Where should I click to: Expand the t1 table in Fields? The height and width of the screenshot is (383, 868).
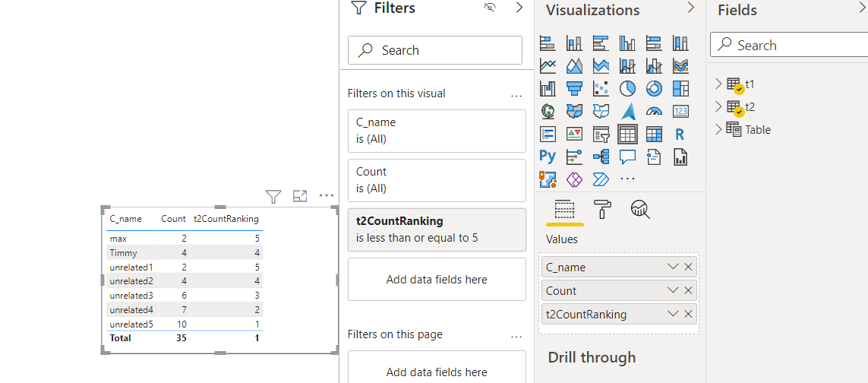coord(718,84)
